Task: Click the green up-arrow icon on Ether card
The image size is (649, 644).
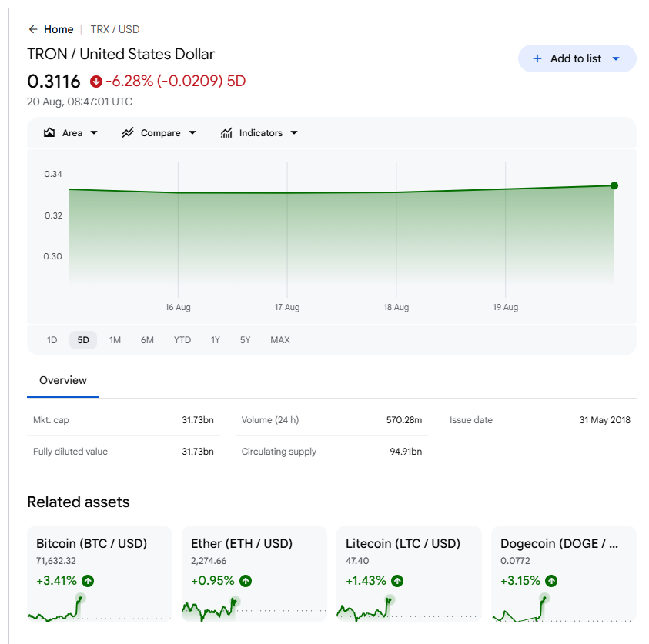Action: 246,581
